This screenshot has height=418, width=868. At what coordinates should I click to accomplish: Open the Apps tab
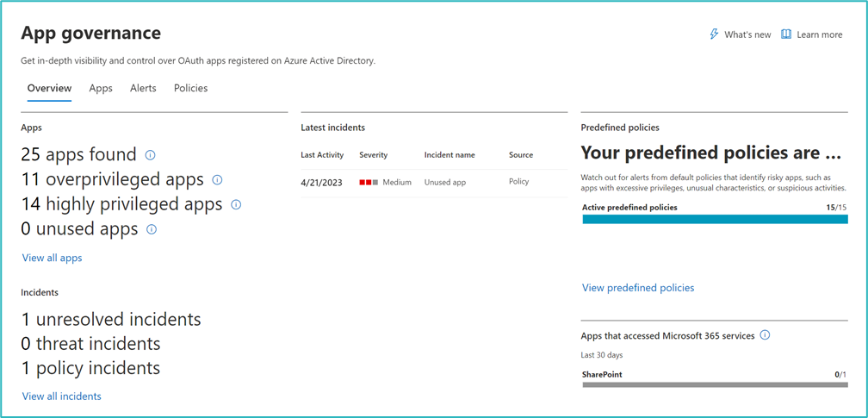tap(101, 88)
